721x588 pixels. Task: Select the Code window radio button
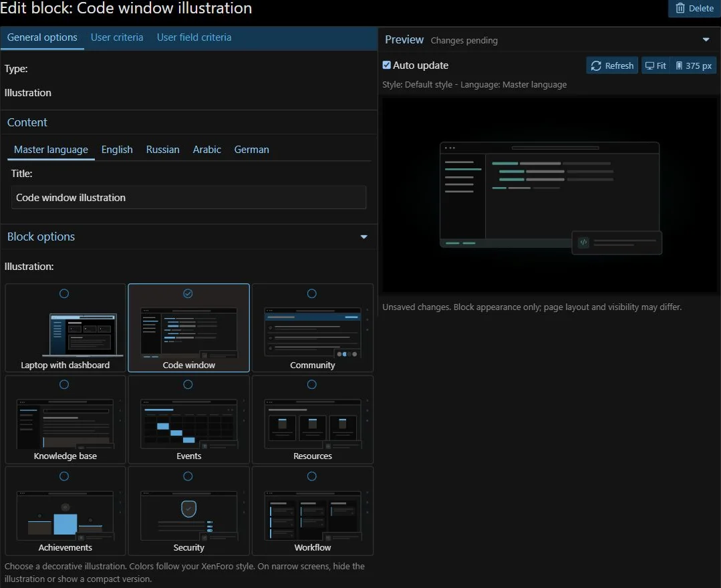[x=188, y=294]
